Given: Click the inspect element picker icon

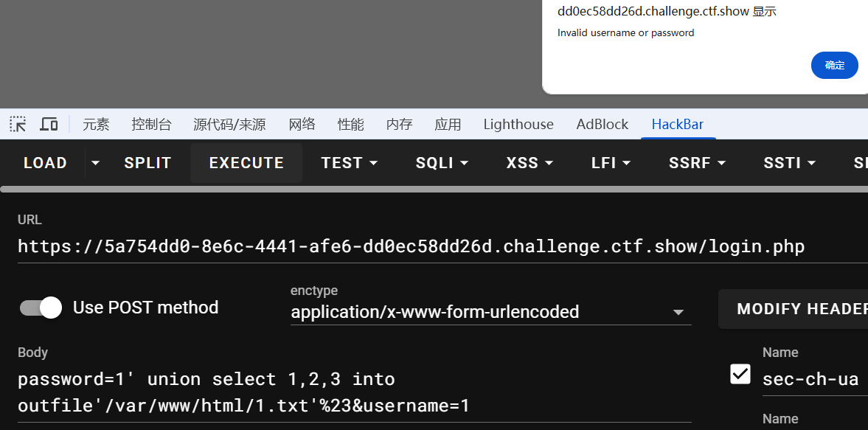Looking at the screenshot, I should pyautogui.click(x=18, y=124).
